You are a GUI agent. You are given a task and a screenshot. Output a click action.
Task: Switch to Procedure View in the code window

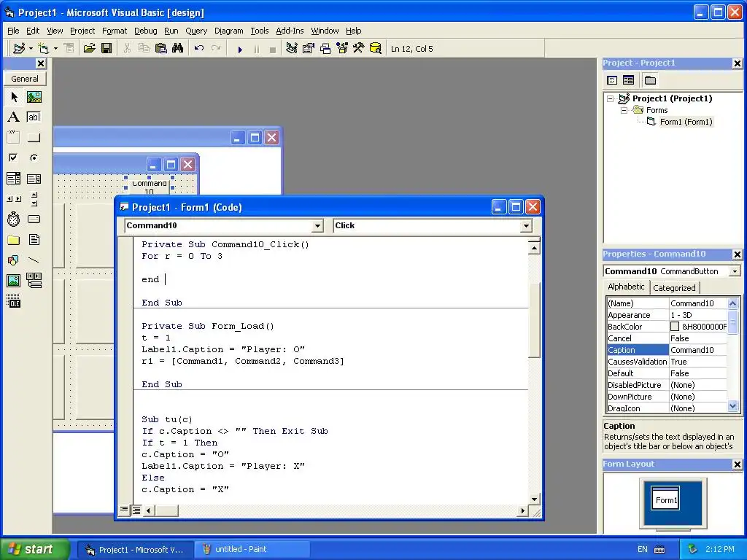pos(124,510)
